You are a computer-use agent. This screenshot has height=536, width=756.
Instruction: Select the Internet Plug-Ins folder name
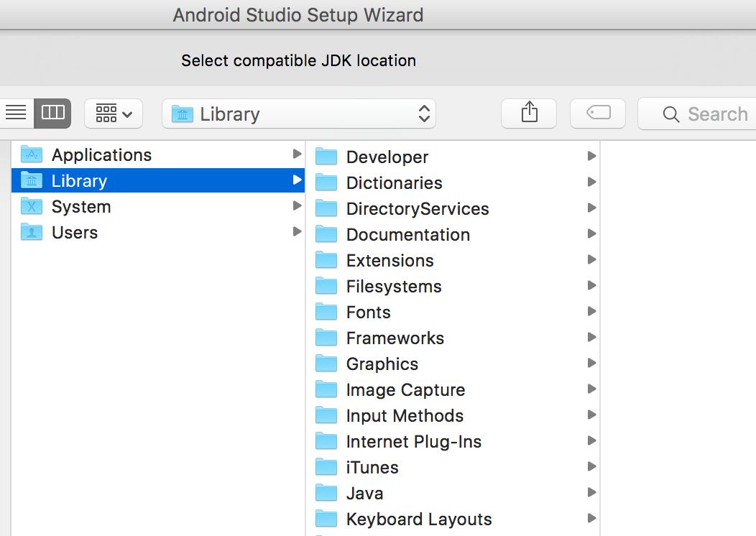[414, 442]
